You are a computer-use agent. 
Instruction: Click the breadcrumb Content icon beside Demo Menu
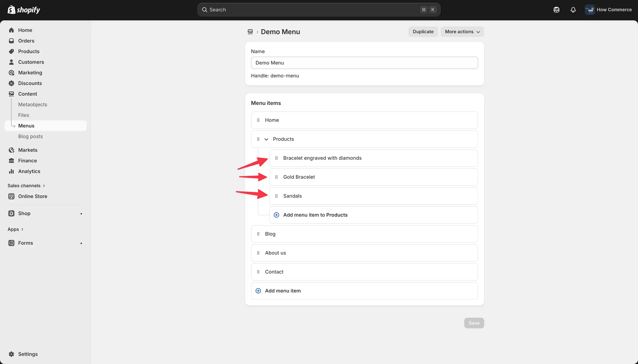pos(250,32)
